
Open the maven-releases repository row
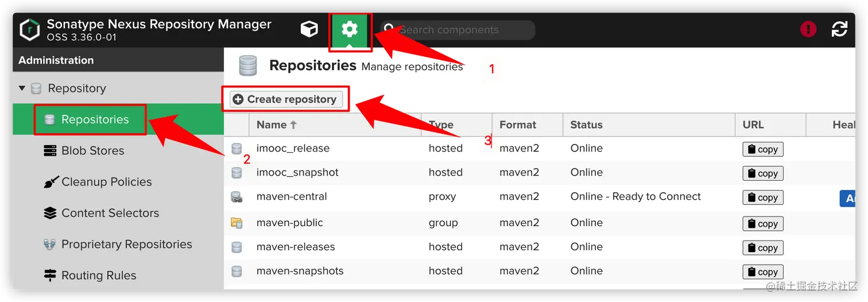(540, 247)
